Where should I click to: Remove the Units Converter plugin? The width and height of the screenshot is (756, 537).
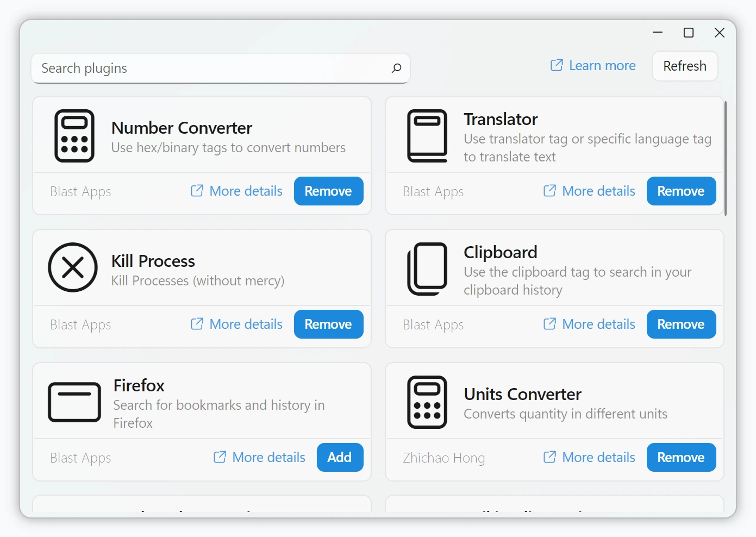click(681, 457)
